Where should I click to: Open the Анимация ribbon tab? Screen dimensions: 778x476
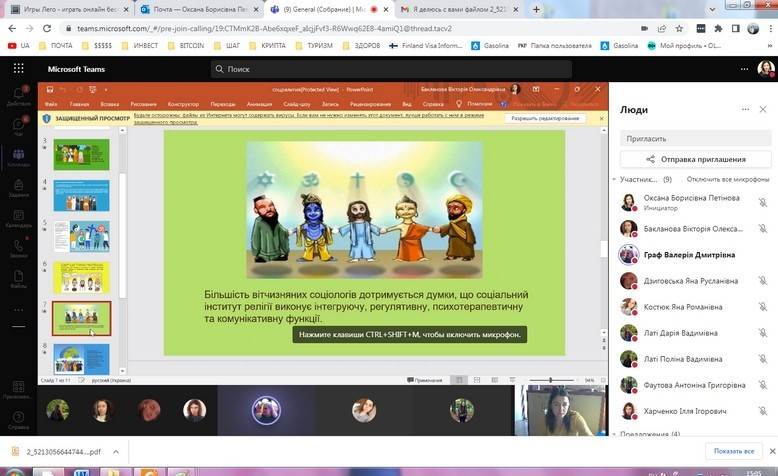[259, 104]
